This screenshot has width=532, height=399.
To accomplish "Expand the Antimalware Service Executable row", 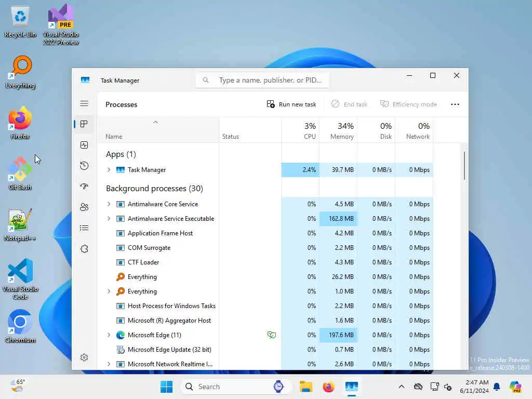I will 109,219.
